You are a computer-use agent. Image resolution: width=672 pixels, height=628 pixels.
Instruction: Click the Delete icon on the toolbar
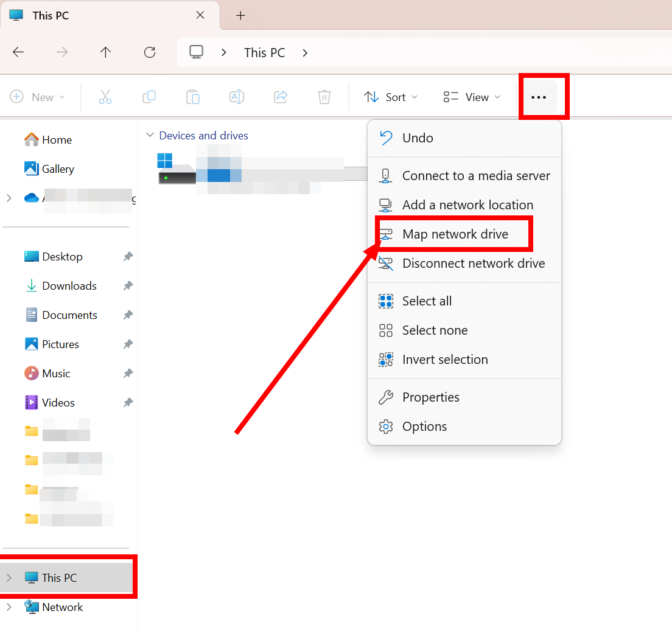coord(324,97)
